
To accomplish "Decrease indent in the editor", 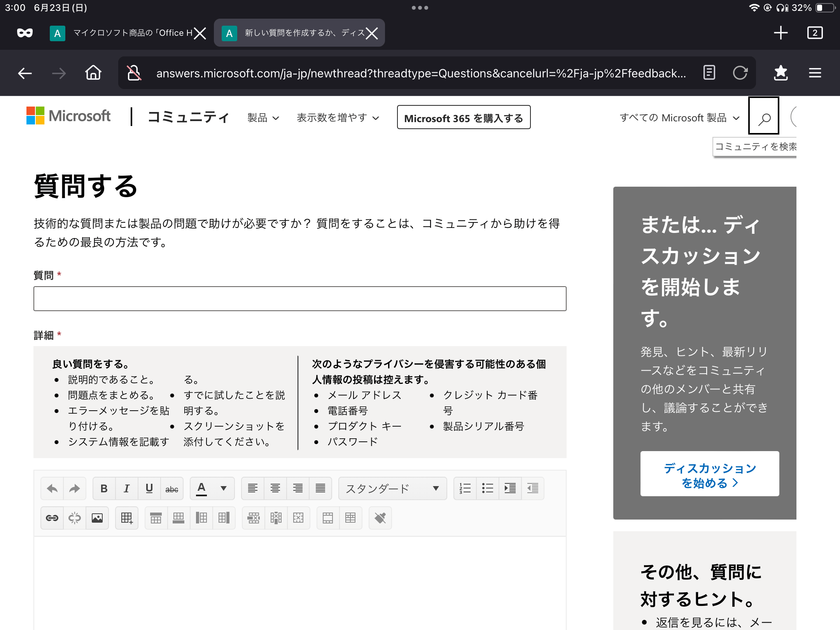I will coord(533,488).
